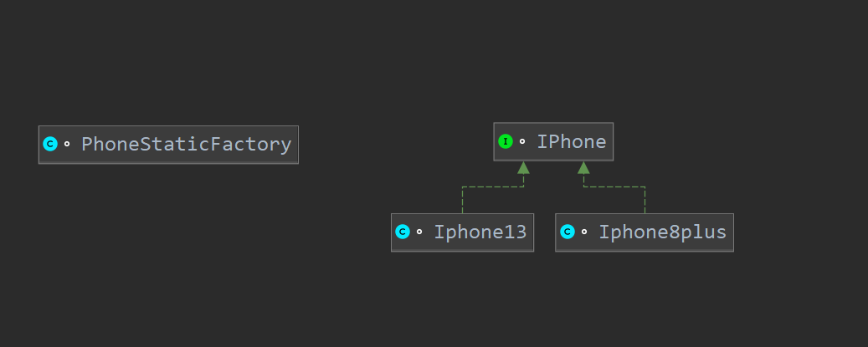Click the visibility dot beside the IPhone label
Image resolution: width=868 pixels, height=347 pixels.
tap(523, 142)
